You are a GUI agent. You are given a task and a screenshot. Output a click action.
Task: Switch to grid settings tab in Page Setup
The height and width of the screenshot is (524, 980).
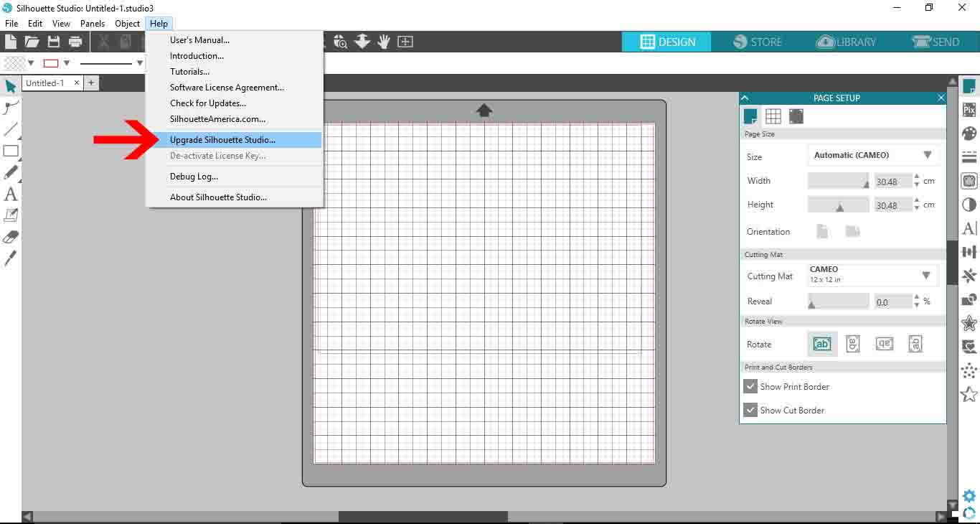pos(773,116)
